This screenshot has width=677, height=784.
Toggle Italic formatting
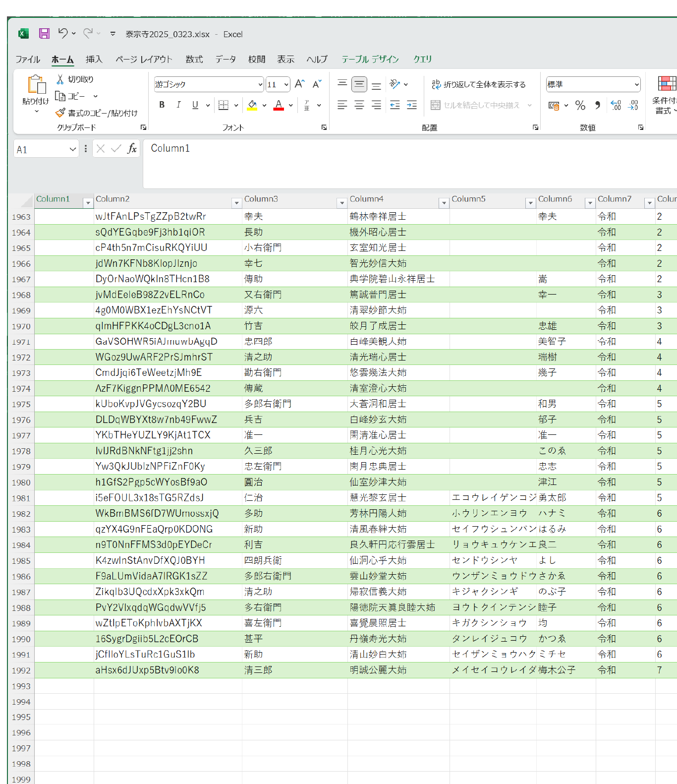[178, 105]
